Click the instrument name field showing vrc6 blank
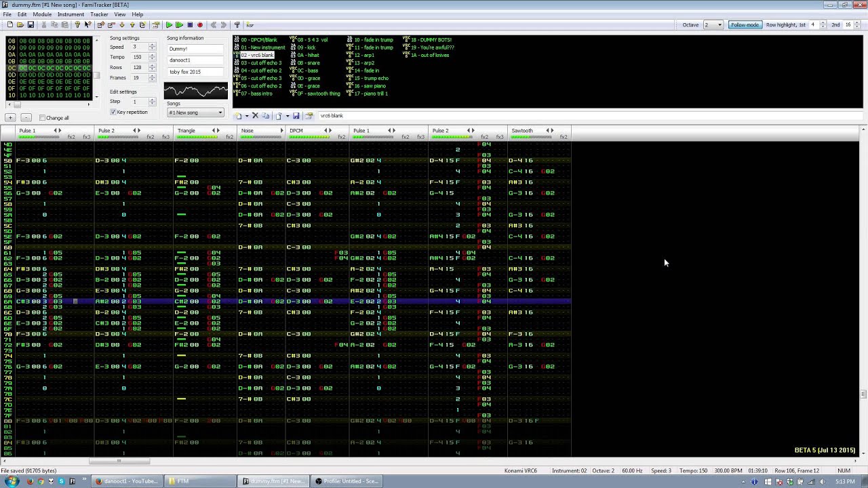The height and width of the screenshot is (488, 868). coord(590,116)
